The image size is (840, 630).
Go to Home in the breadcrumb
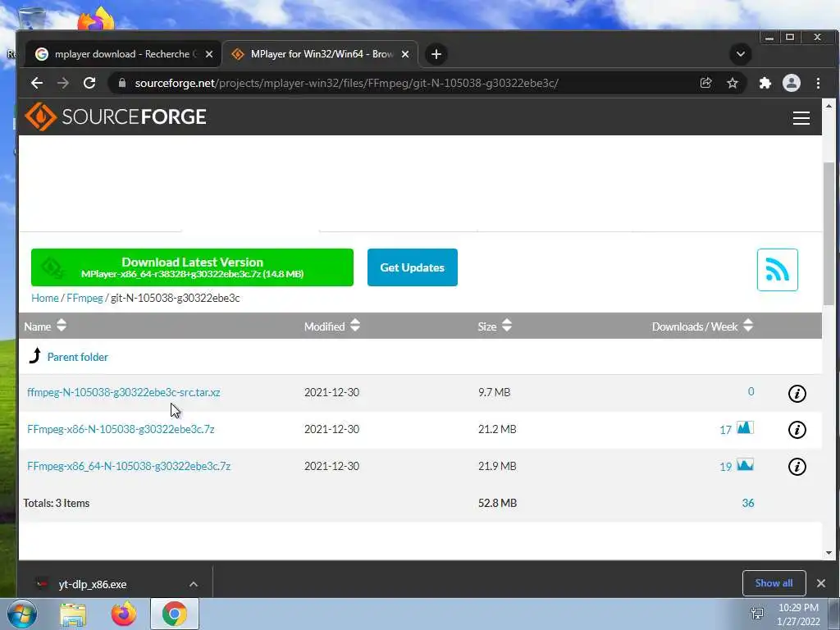[45, 298]
